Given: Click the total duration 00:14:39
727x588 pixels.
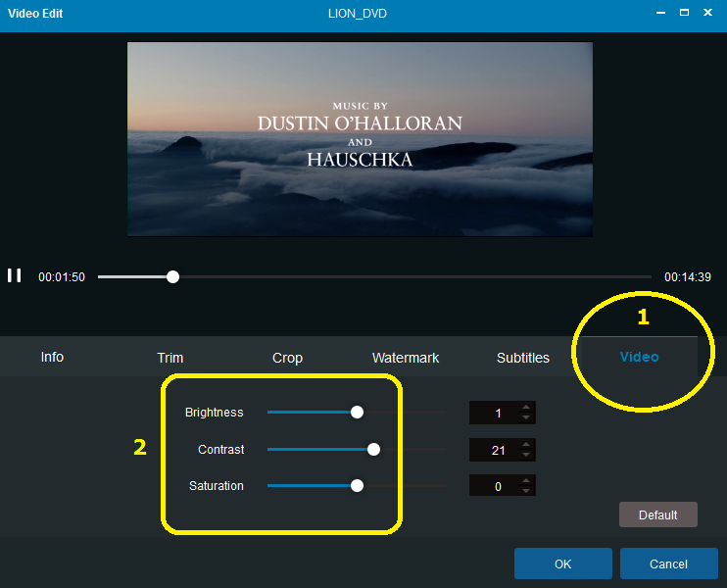Looking at the screenshot, I should tap(688, 276).
